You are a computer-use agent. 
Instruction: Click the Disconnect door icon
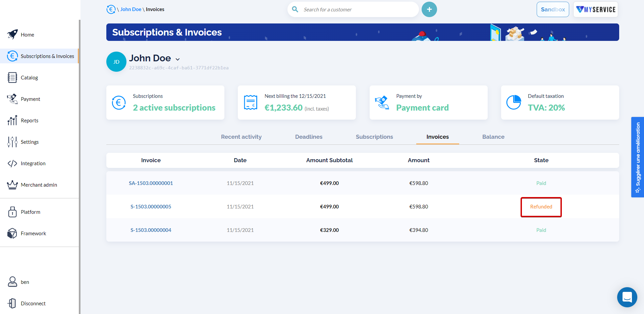12,303
